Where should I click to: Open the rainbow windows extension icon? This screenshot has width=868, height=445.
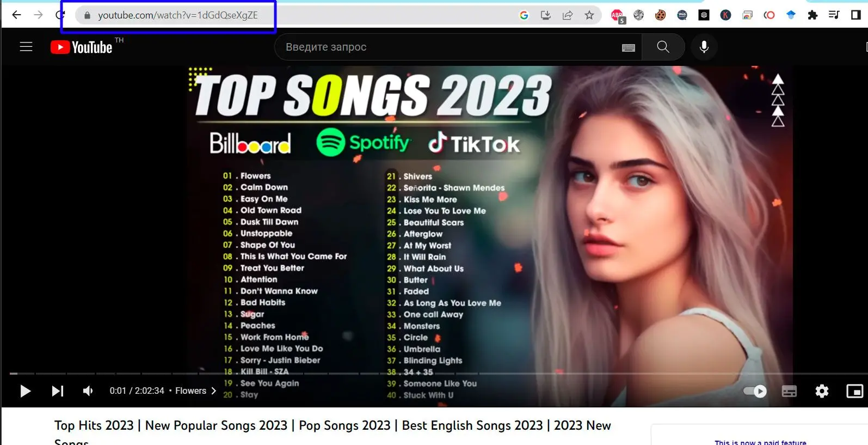pos(747,15)
